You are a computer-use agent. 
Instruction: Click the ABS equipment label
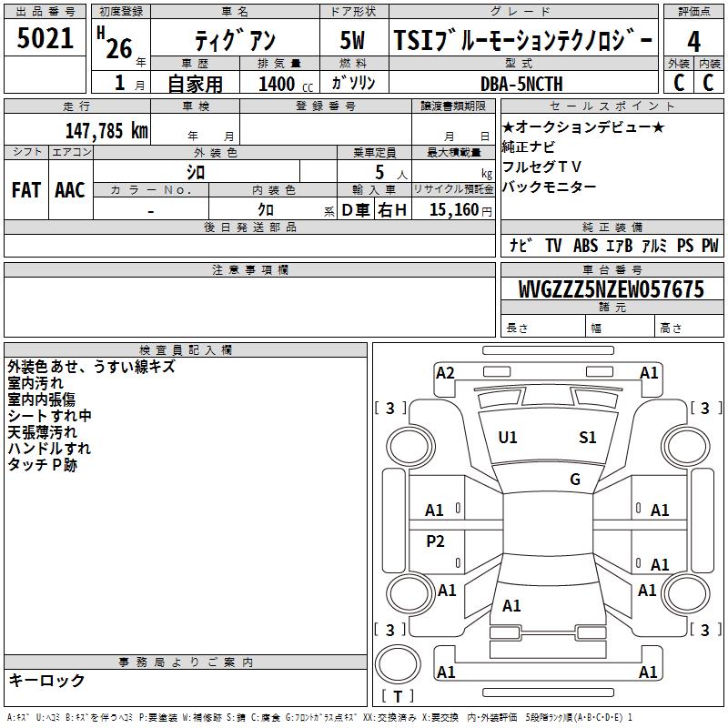[x=585, y=245]
